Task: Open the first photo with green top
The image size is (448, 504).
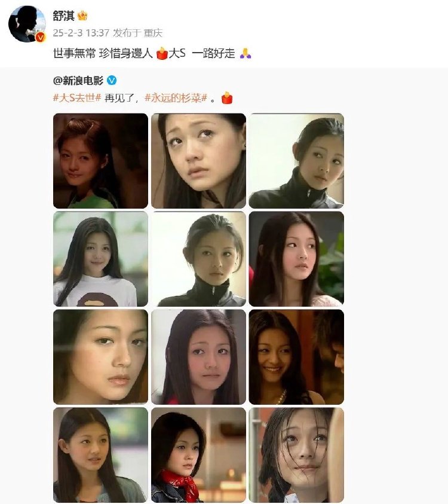Action: [100, 161]
